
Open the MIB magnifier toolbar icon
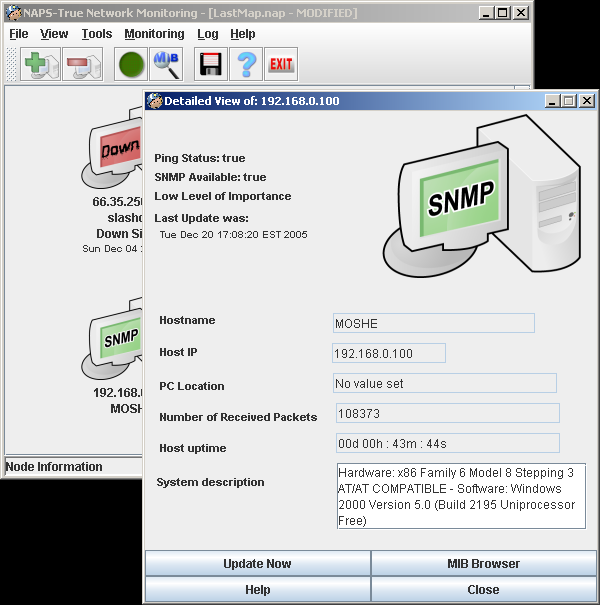click(166, 65)
